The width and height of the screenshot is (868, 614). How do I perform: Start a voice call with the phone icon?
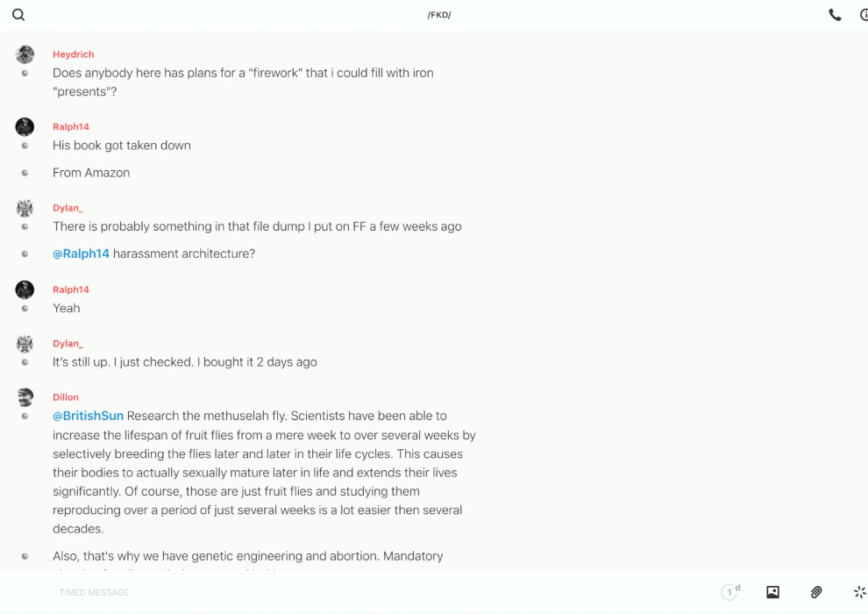coord(835,15)
